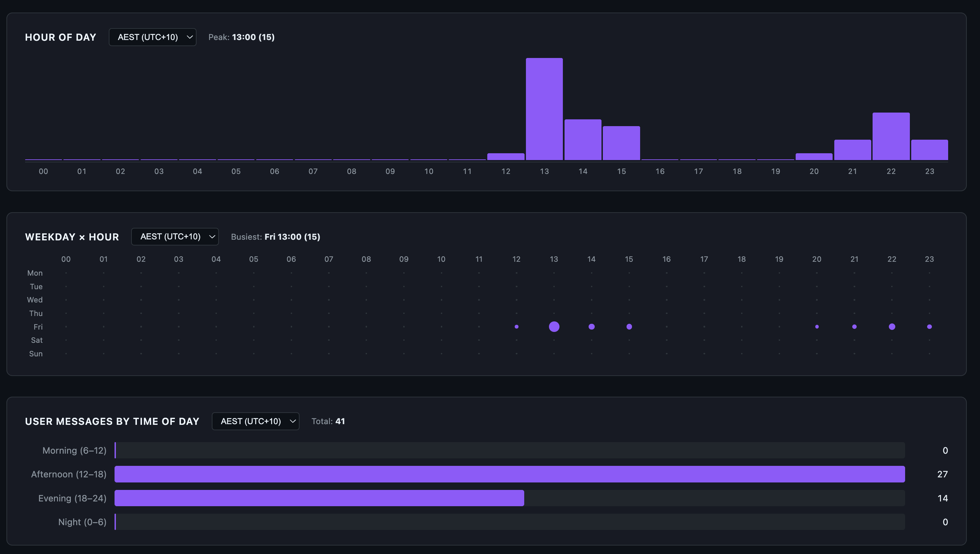
Task: Click the hour 21 bar
Action: pyautogui.click(x=852, y=150)
